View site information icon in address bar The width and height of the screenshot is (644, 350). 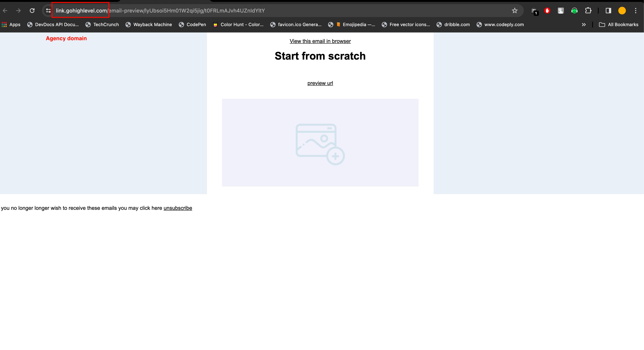point(48,11)
